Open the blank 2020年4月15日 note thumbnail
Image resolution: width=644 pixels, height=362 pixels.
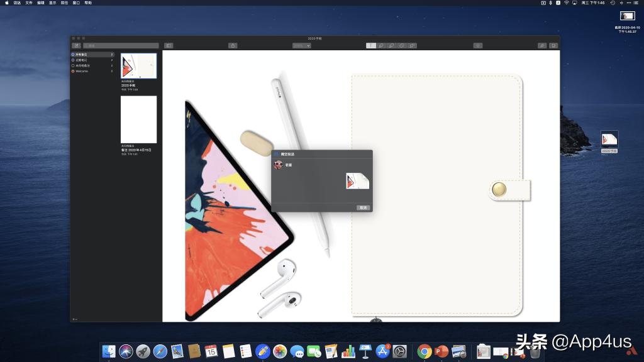(x=138, y=119)
